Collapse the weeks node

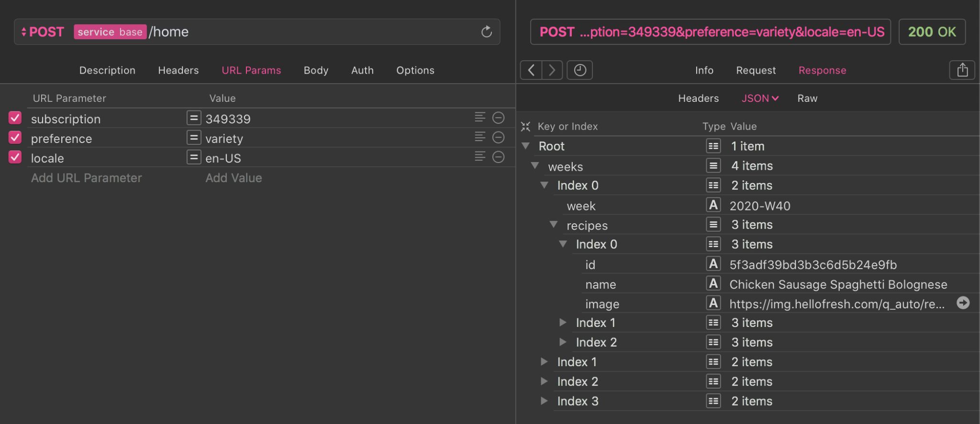pyautogui.click(x=535, y=165)
